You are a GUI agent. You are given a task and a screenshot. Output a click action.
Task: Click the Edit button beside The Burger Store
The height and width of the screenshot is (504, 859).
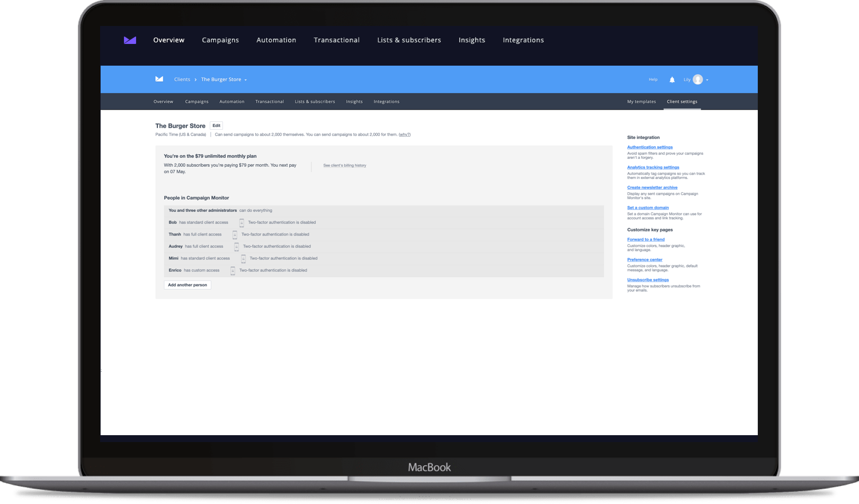[x=216, y=125]
